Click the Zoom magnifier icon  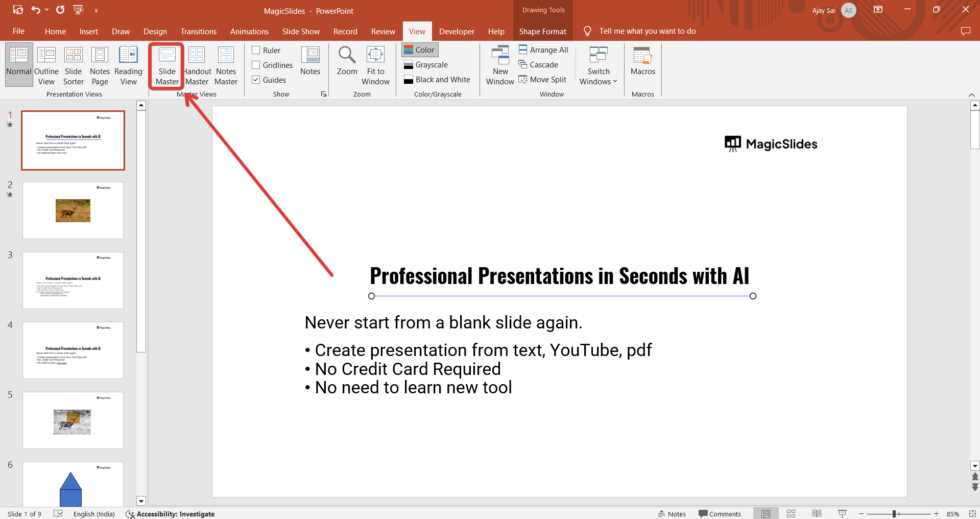[x=347, y=55]
